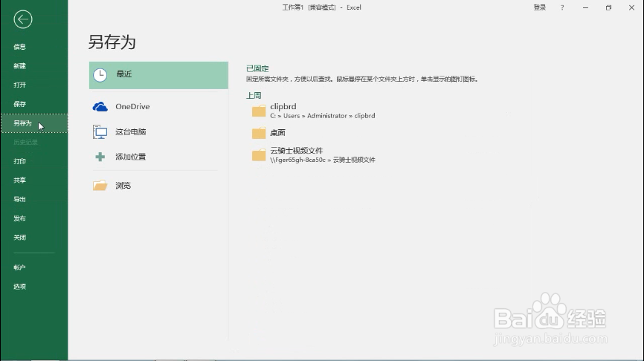Click the clipbrd folder icon
Image resolution: width=644 pixels, height=361 pixels.
pyautogui.click(x=259, y=111)
